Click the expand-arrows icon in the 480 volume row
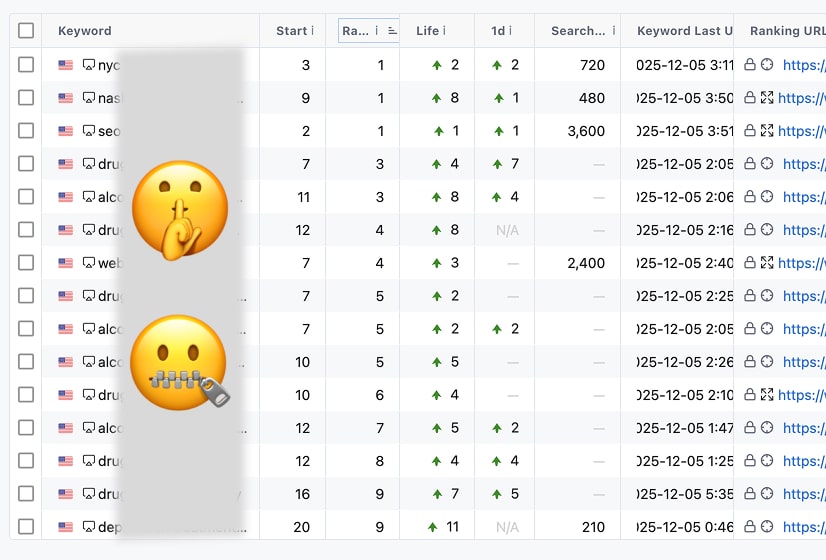The height and width of the screenshot is (560, 826). 767,98
